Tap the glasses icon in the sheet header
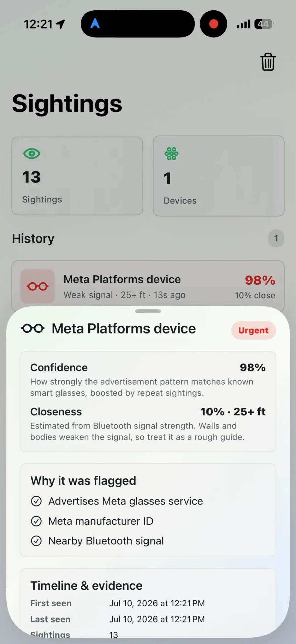The width and height of the screenshot is (296, 644). 33,328
